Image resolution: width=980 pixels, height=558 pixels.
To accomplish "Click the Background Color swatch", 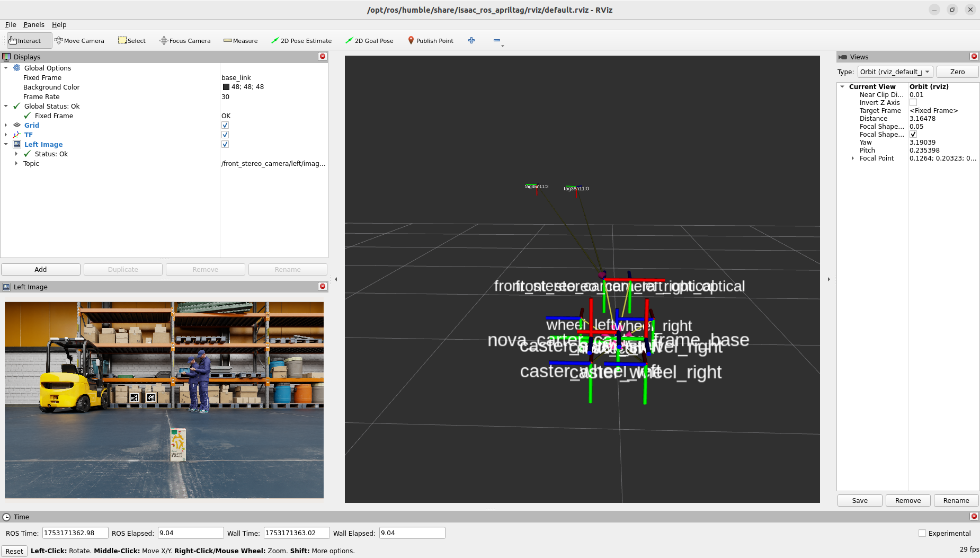I will [226, 87].
